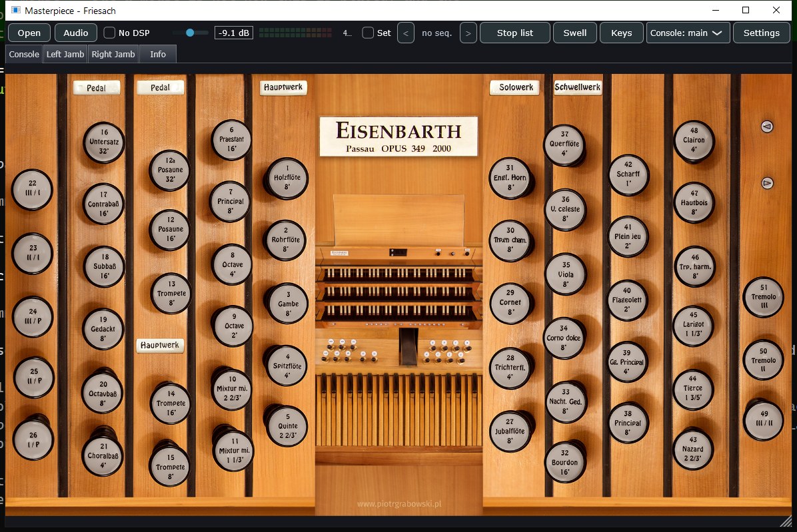Toggle the Holzflöte 8' stop
797x532 pixels.
coord(287,178)
